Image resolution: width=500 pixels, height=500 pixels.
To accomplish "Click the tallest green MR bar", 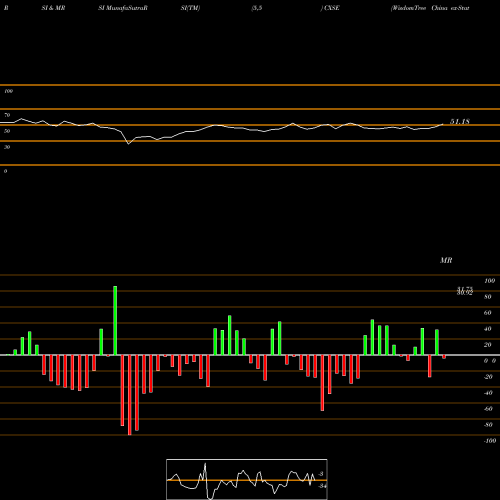I will coord(115,320).
